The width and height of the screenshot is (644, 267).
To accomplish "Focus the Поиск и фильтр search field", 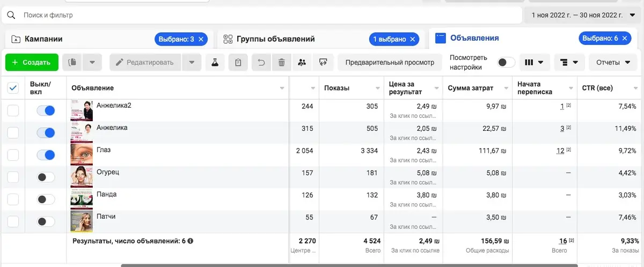I will (261, 15).
